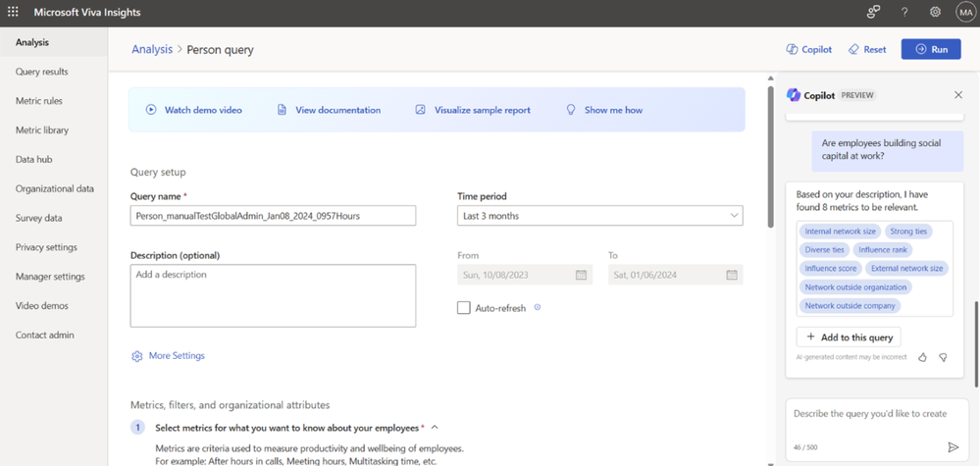Give thumbs down to Copilot response
This screenshot has width=980, height=466.
click(x=943, y=357)
